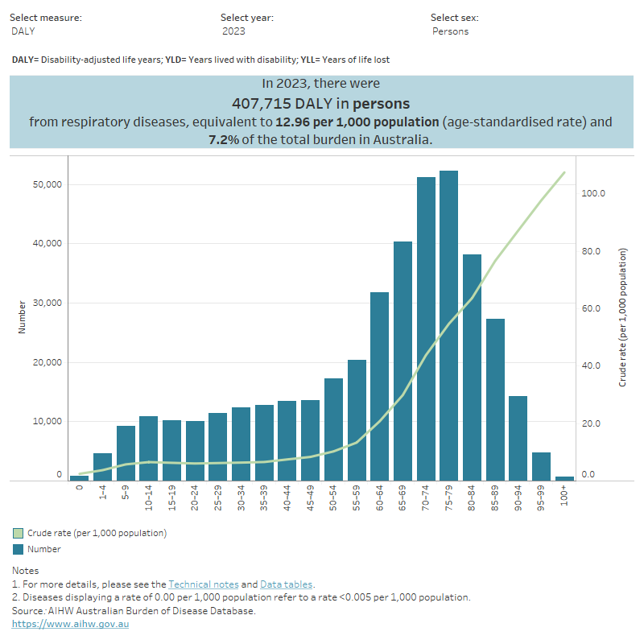Select the tallest bar for ages 75-79

point(448,322)
